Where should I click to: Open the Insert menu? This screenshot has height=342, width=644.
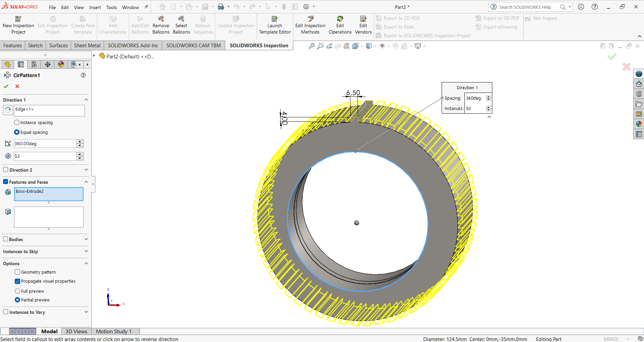point(95,7)
